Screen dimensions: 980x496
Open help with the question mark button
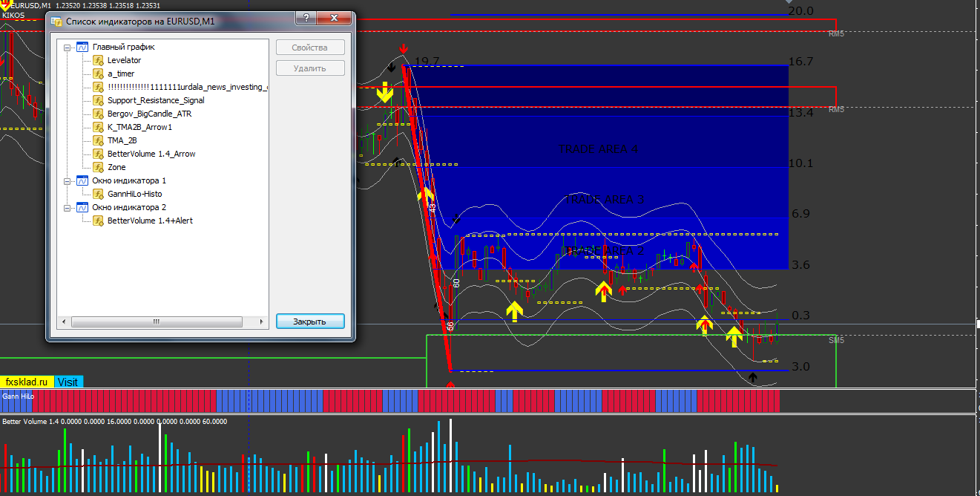(307, 19)
